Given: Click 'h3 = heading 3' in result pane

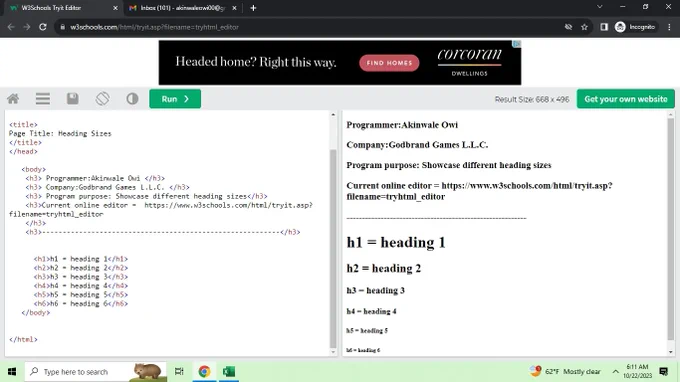Looking at the screenshot, I should (x=376, y=291).
